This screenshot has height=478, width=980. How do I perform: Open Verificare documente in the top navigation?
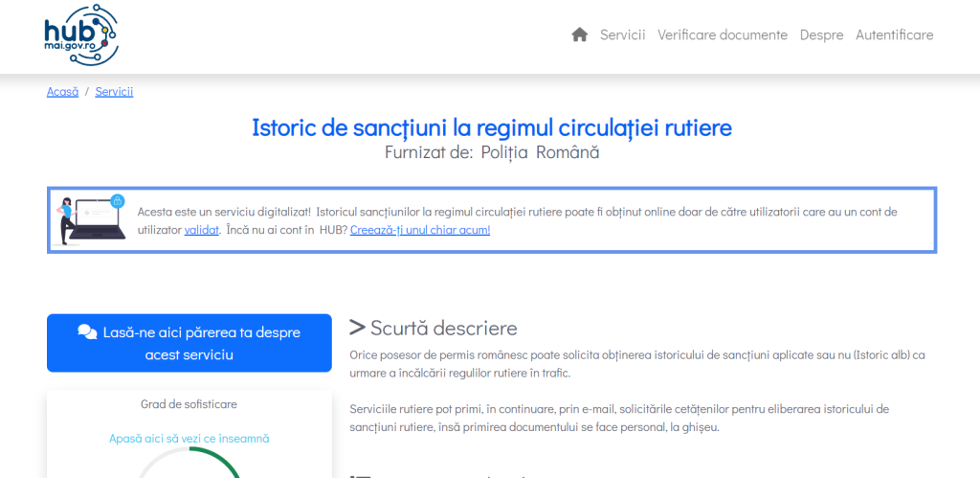(722, 34)
